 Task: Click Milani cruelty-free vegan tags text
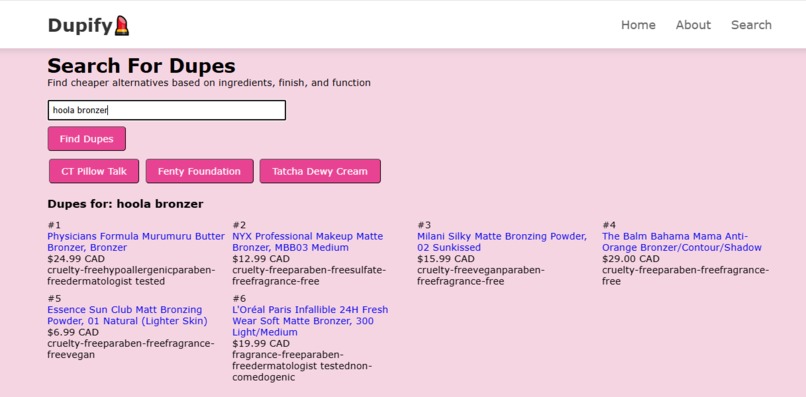click(481, 276)
